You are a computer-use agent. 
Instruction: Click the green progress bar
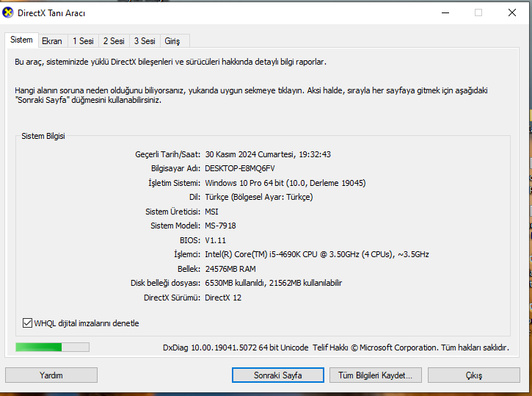(x=52, y=347)
